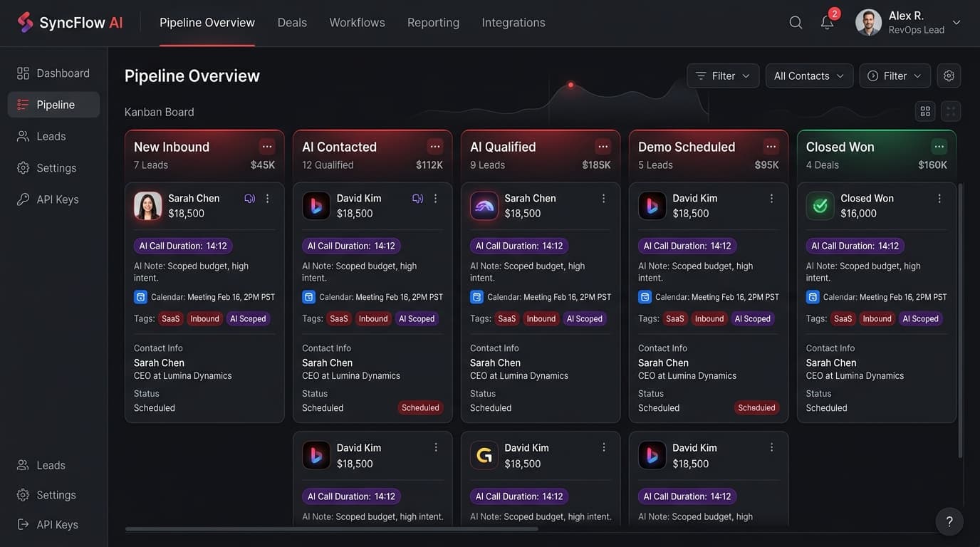This screenshot has width=980, height=547.
Task: Open kebab menu on New Inbound Sarah Chen card
Action: click(x=268, y=199)
